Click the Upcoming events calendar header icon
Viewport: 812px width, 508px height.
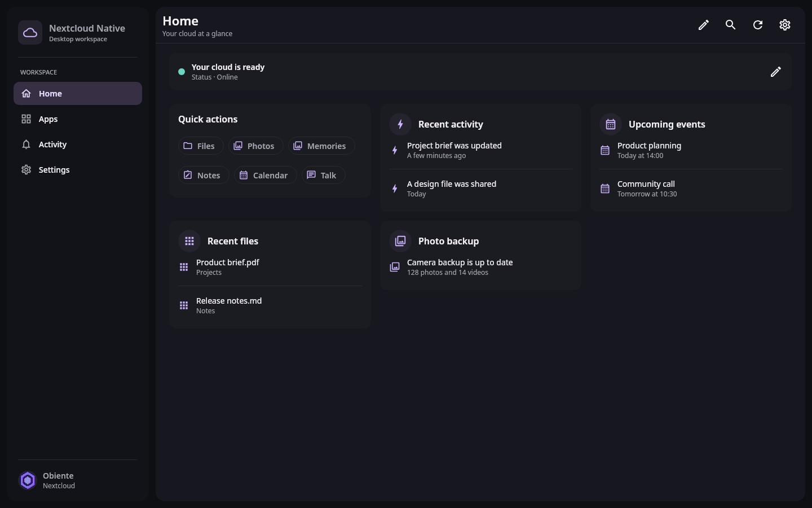(x=611, y=124)
